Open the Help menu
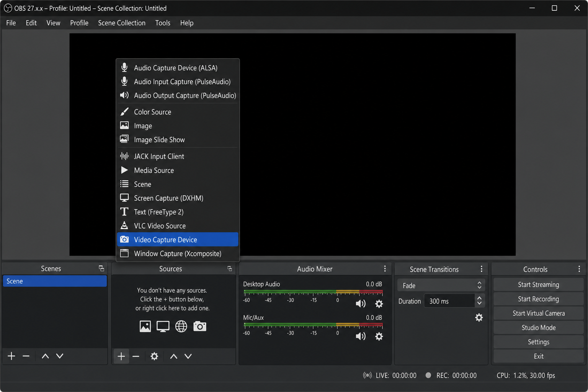This screenshot has height=392, width=588. pyautogui.click(x=187, y=23)
